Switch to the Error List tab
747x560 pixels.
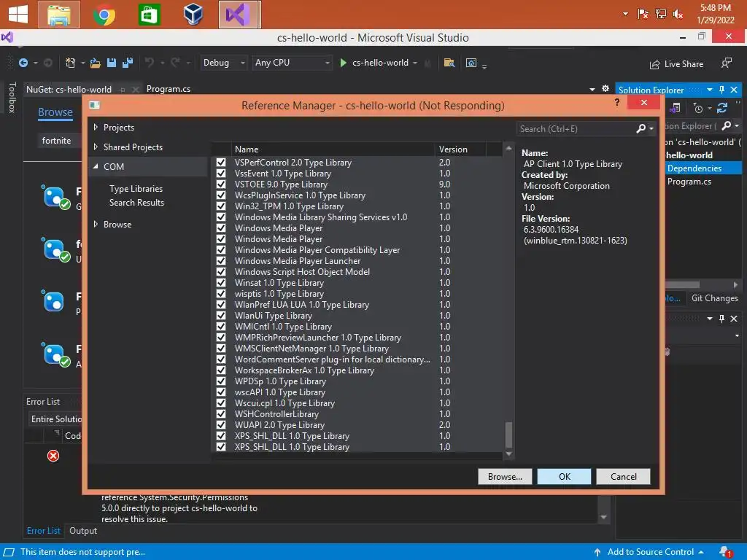pyautogui.click(x=43, y=531)
